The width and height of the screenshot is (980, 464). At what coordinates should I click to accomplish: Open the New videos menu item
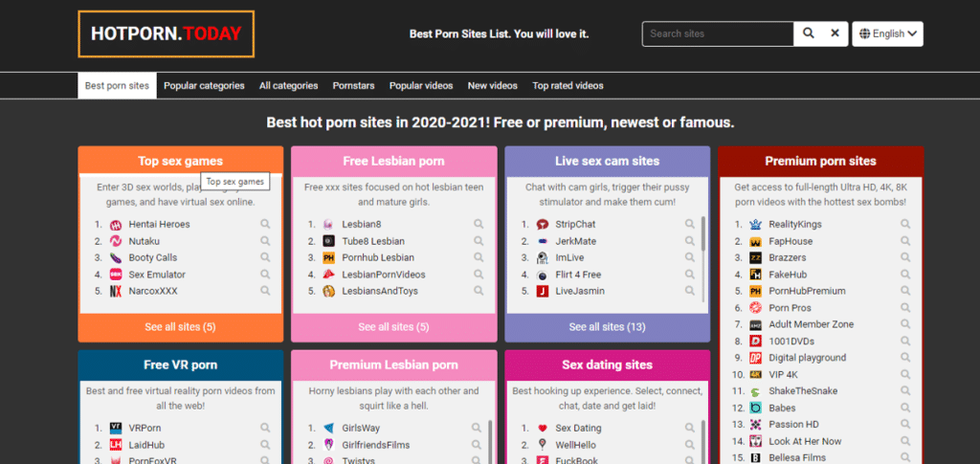click(493, 85)
